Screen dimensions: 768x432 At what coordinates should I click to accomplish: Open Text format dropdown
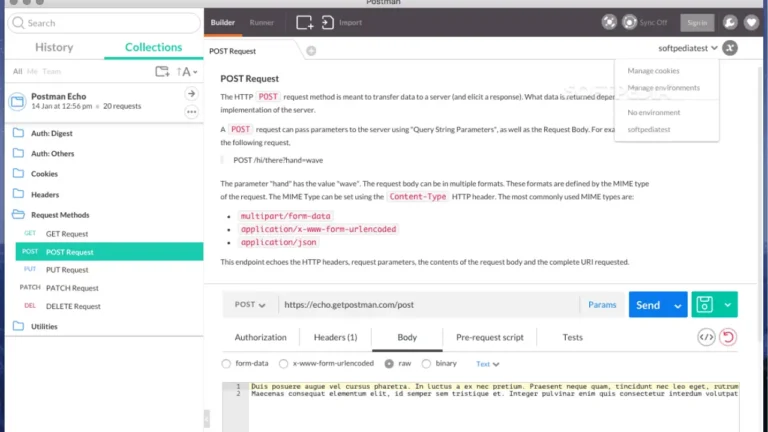487,364
